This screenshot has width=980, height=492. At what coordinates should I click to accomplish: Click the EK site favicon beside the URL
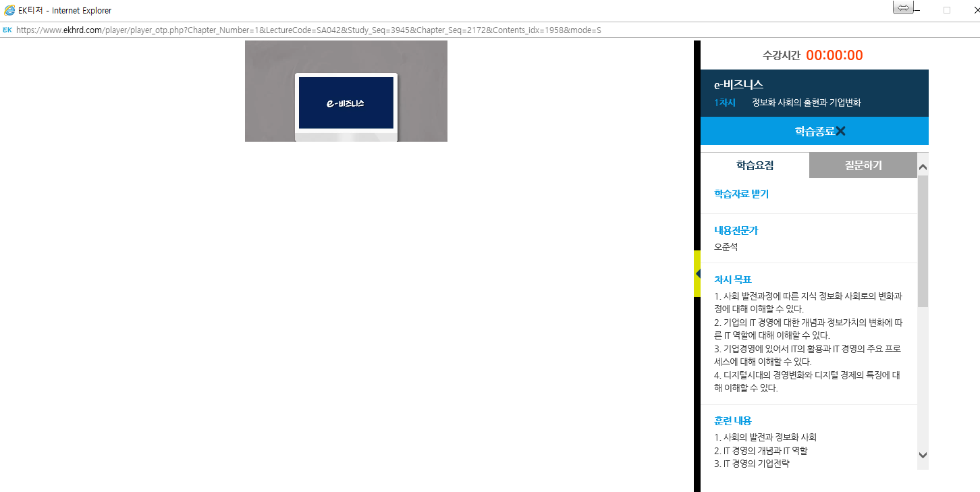[7, 30]
